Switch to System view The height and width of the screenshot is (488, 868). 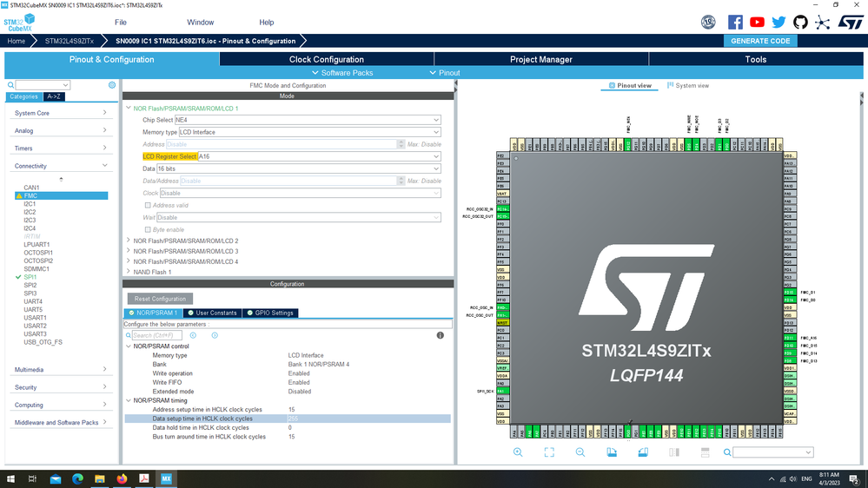(x=688, y=86)
